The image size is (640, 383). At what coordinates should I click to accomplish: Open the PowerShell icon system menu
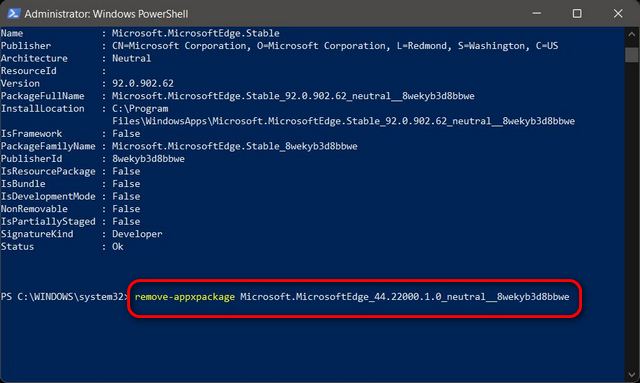[x=13, y=13]
